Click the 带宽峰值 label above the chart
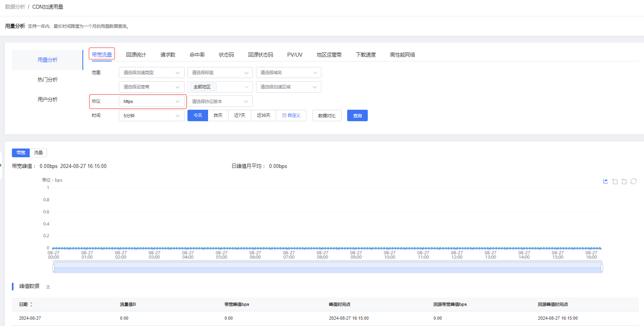644x326 pixels. click(24, 166)
